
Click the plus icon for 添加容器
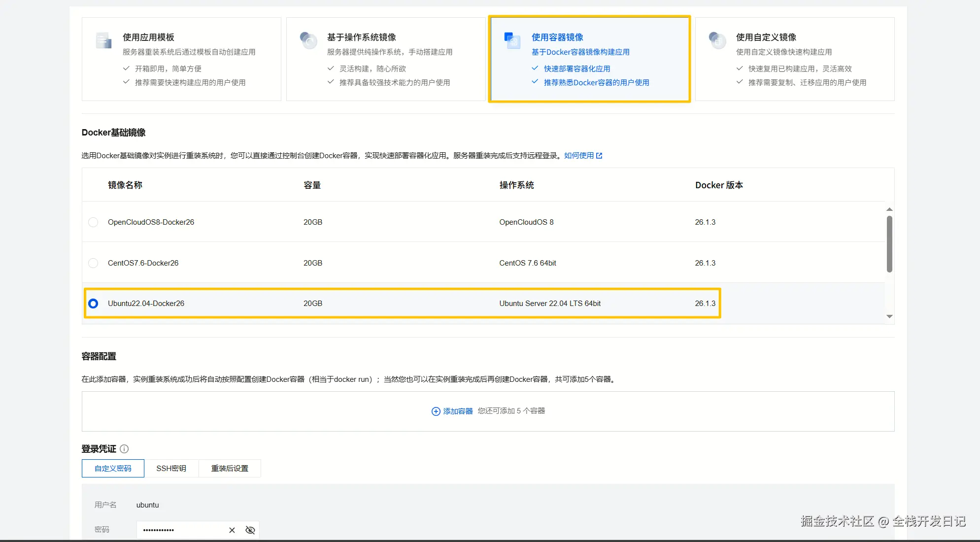(436, 411)
